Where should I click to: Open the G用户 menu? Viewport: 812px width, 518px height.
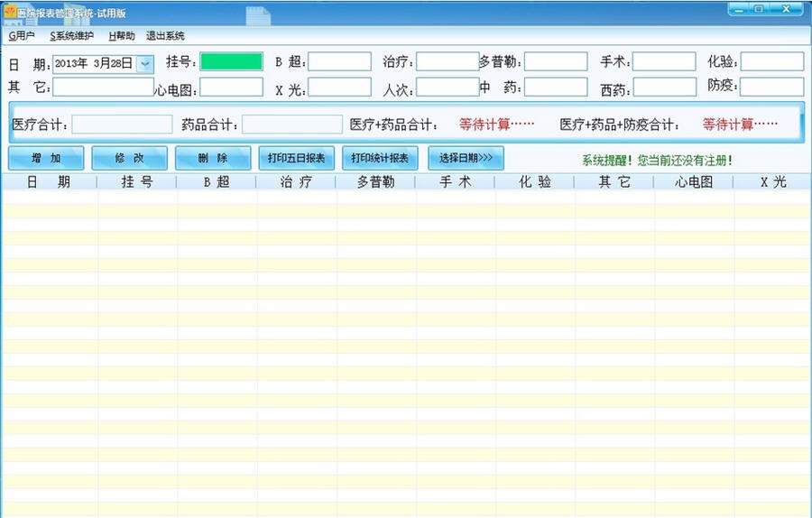tap(22, 36)
